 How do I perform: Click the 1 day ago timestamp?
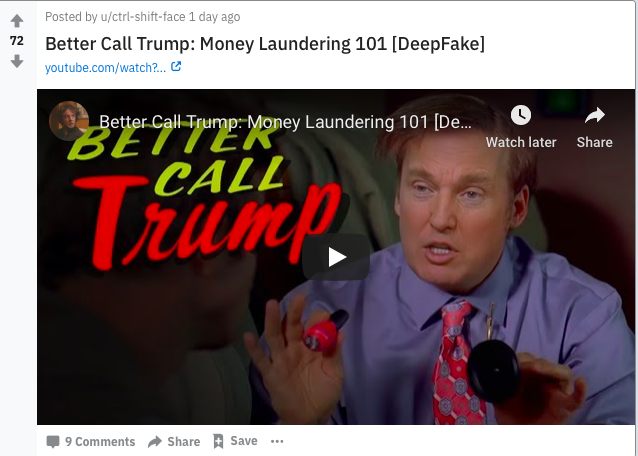[214, 17]
